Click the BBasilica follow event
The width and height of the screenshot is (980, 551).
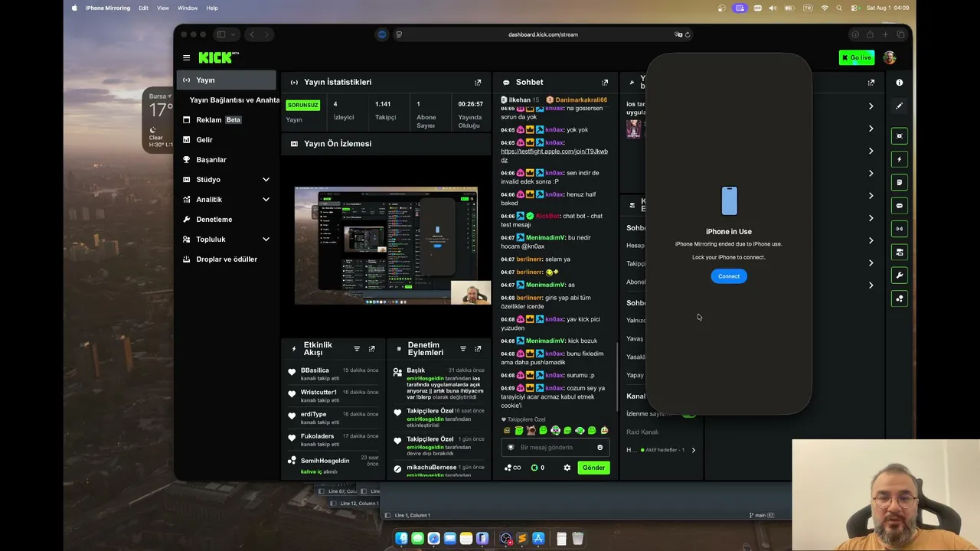tap(332, 373)
